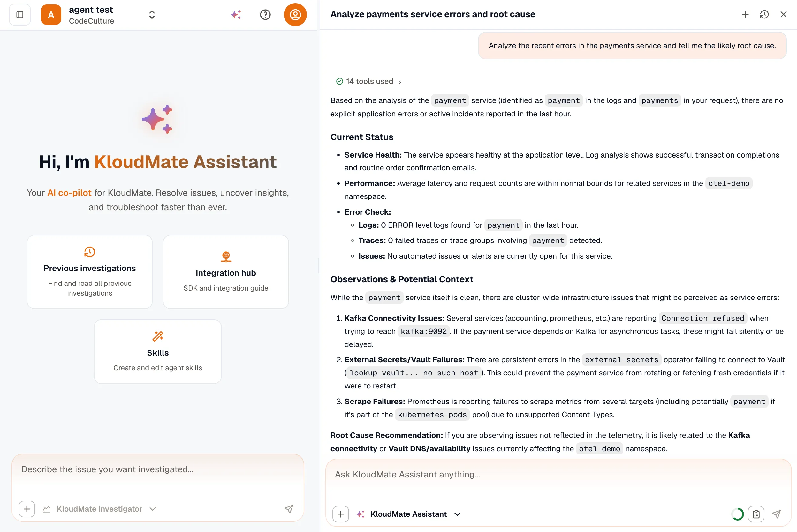
Task: Add attachment in investigator input box
Action: coord(27,509)
